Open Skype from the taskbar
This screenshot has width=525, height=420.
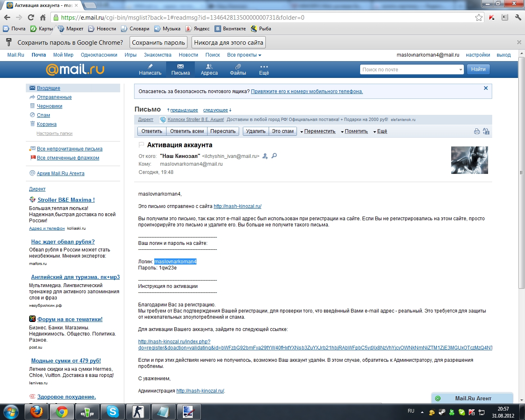pyautogui.click(x=112, y=411)
